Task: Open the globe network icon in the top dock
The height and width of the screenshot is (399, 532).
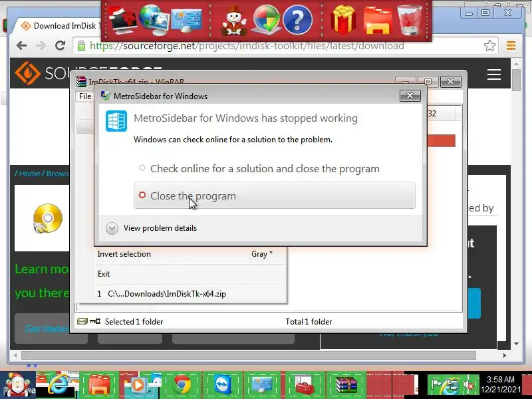Action: 153,20
